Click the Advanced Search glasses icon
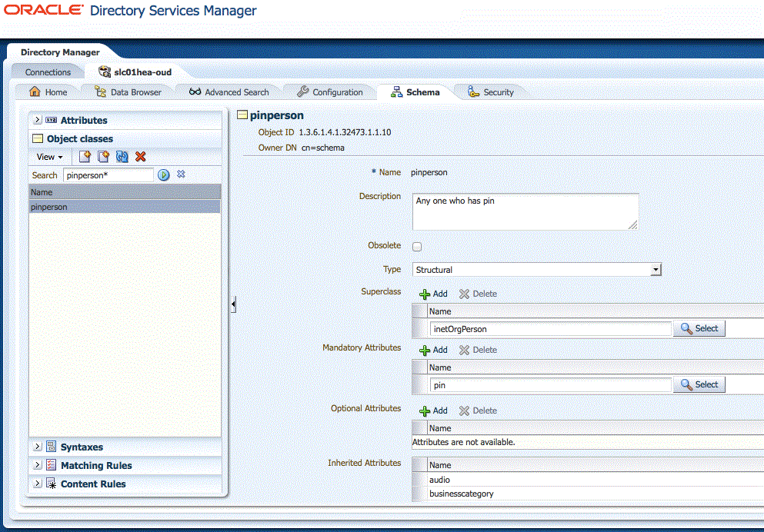Screen dimensions: 764x532 point(195,91)
